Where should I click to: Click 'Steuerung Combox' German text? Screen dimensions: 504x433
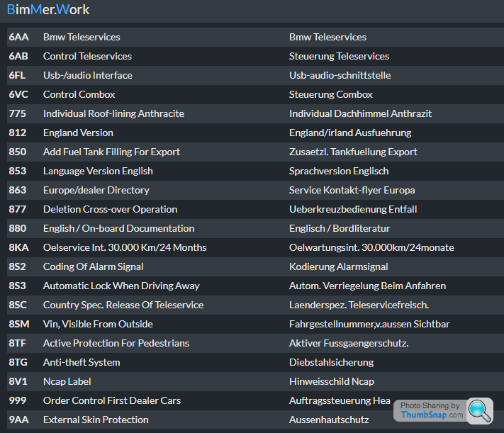[331, 94]
